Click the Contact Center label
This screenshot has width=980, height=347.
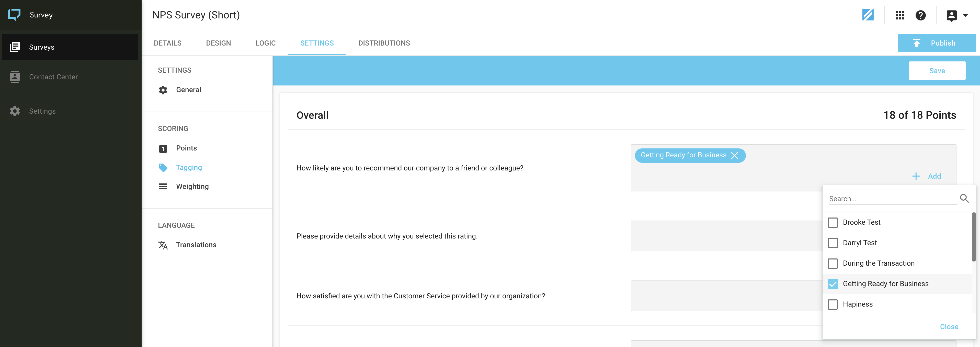point(53,77)
